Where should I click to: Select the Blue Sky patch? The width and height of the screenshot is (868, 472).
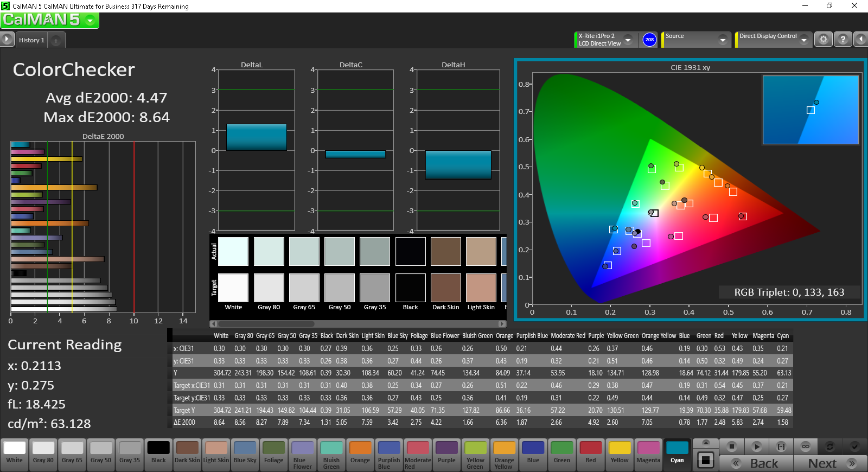245,455
